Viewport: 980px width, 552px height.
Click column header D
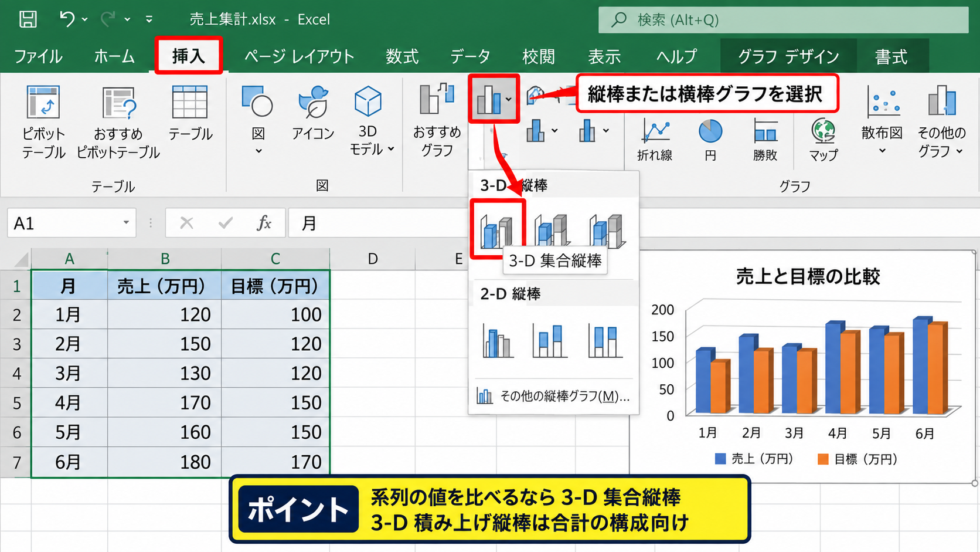[373, 259]
